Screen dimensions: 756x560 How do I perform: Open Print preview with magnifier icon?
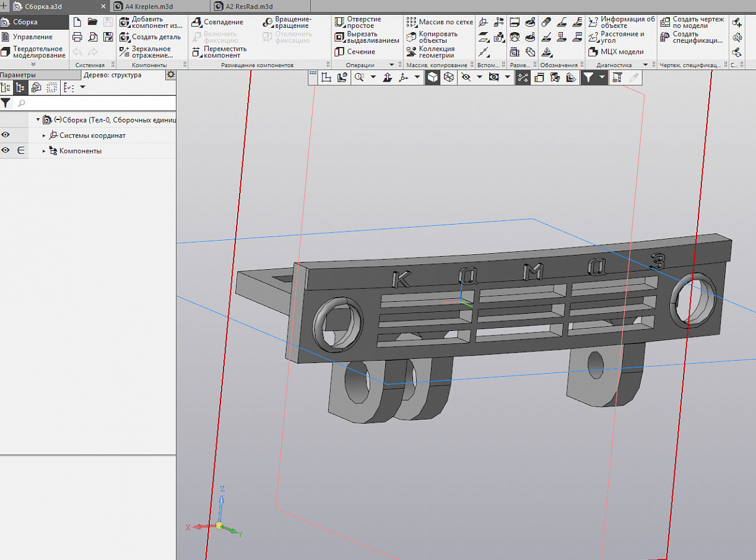tap(92, 37)
